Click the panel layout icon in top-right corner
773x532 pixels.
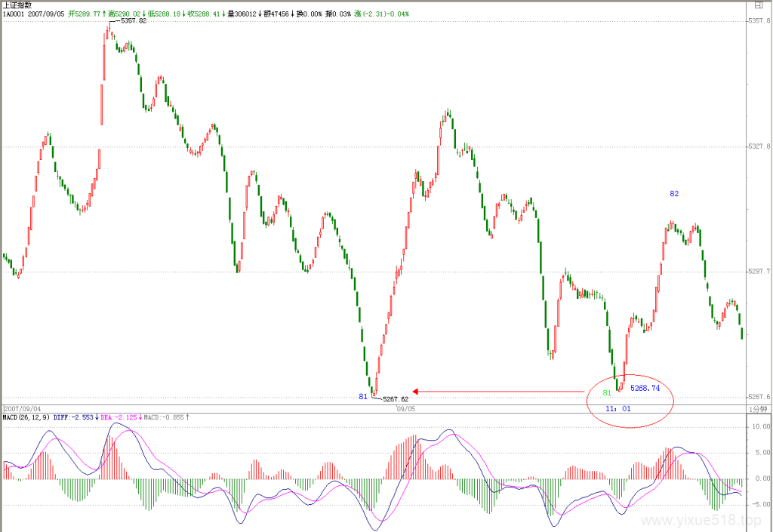click(x=758, y=5)
